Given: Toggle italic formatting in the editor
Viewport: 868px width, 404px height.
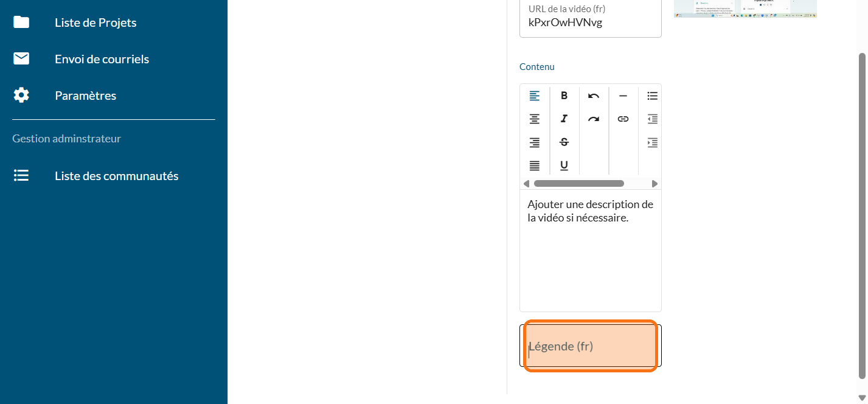Looking at the screenshot, I should pyautogui.click(x=564, y=119).
